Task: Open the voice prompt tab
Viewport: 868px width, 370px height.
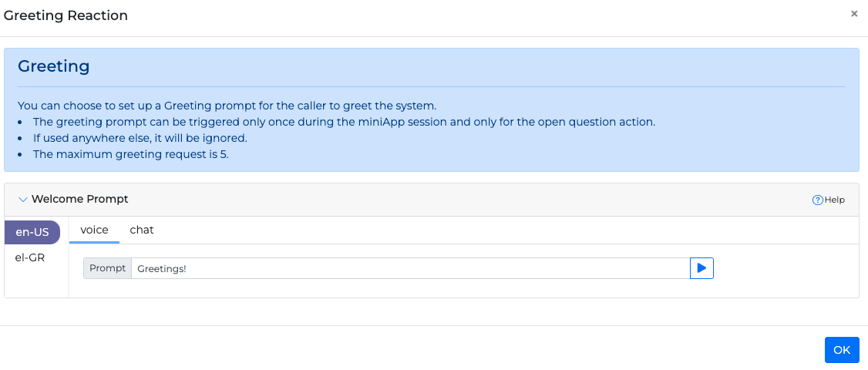Action: coord(94,230)
